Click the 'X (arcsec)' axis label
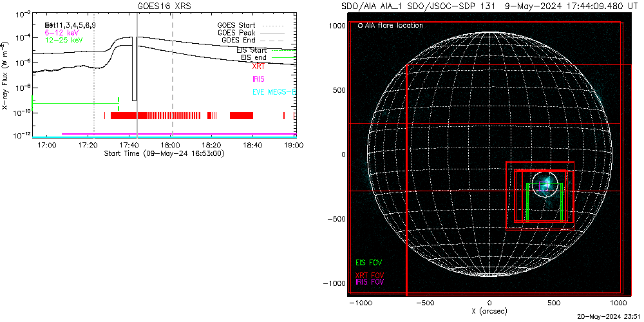This screenshot has width=644, height=322. [489, 311]
